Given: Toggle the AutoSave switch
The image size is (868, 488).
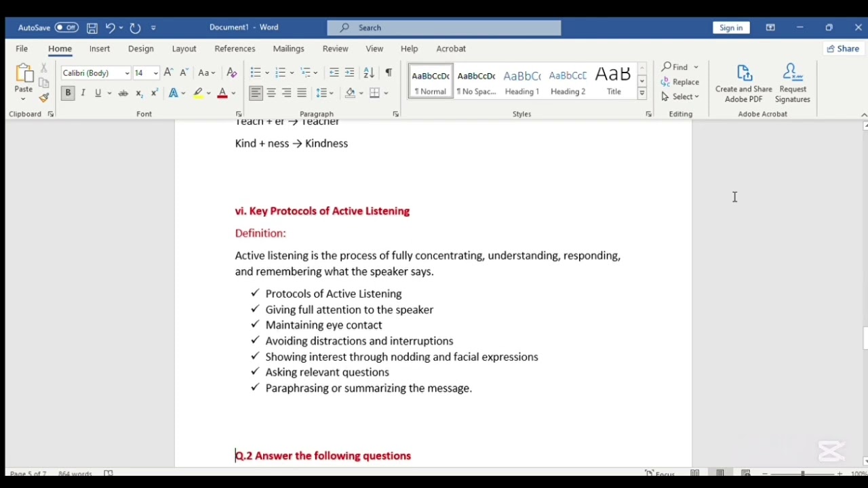Looking at the screenshot, I should point(66,28).
